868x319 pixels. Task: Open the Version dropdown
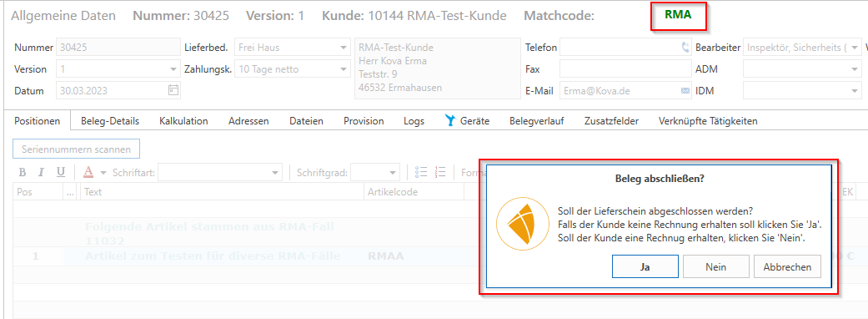coord(173,69)
